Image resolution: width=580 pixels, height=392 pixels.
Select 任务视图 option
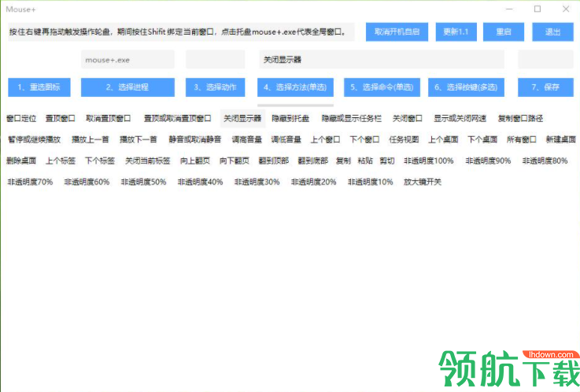404,139
